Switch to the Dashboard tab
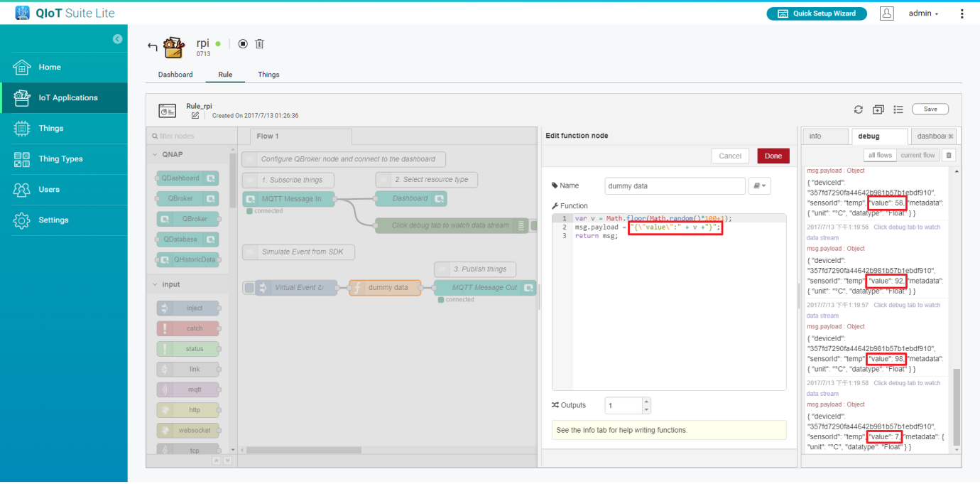Viewport: 980px width, 484px height. [175, 75]
